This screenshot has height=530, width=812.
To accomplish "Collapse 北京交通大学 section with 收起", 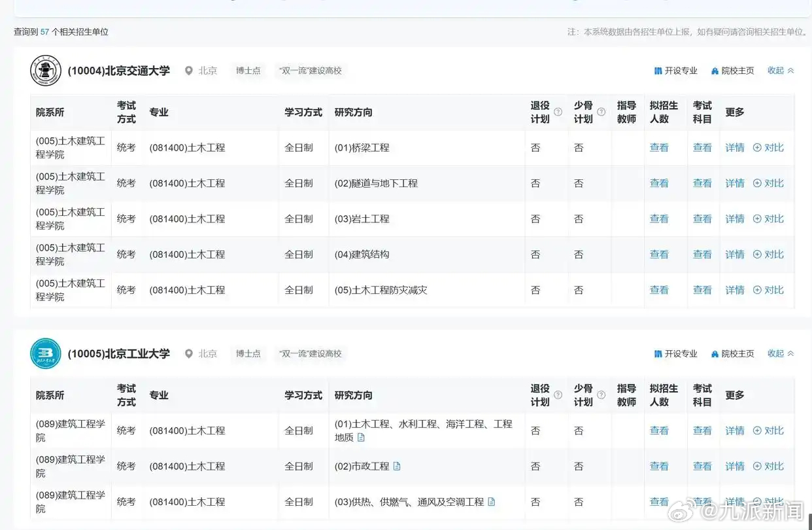I will point(781,71).
